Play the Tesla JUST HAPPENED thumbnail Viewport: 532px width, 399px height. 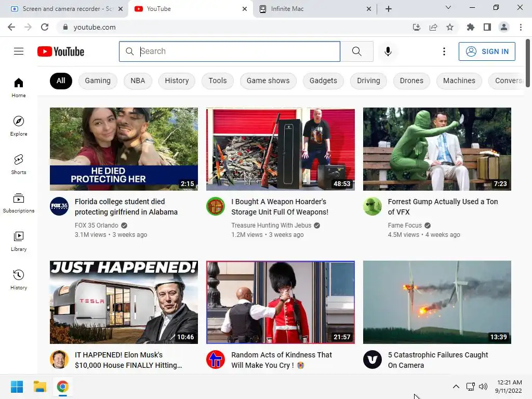click(x=124, y=302)
